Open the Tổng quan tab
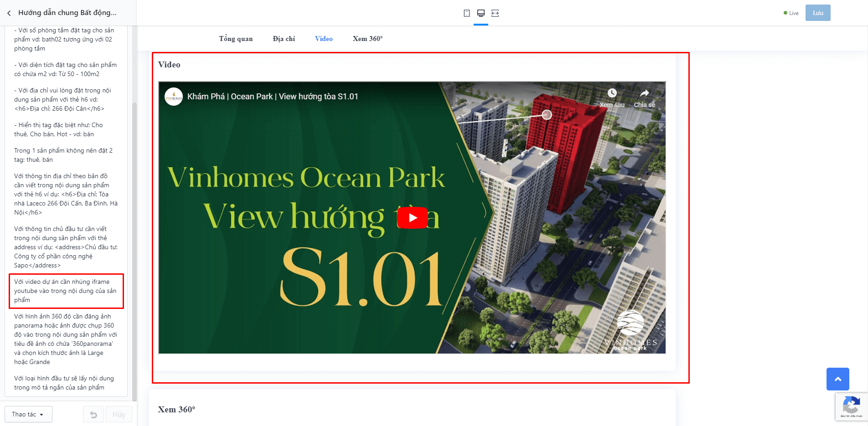The height and width of the screenshot is (426, 868). tap(236, 39)
